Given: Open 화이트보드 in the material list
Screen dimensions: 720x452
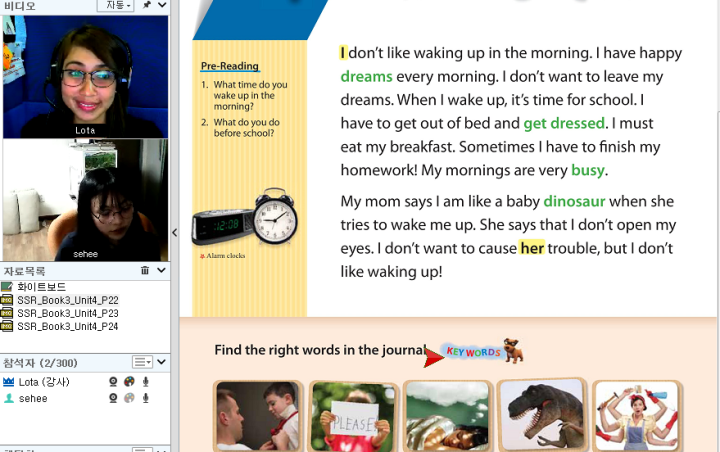Looking at the screenshot, I should click(42, 287).
